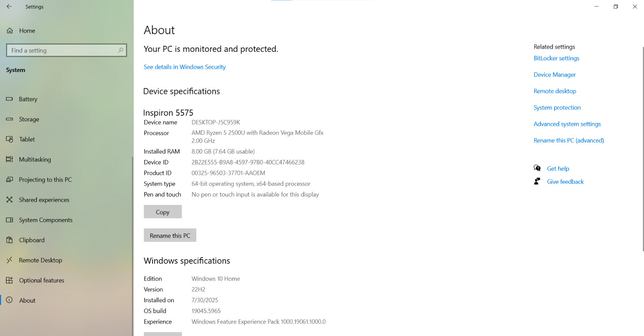The image size is (644, 336).
Task: Click the No pen or touch input text
Action: [255, 194]
